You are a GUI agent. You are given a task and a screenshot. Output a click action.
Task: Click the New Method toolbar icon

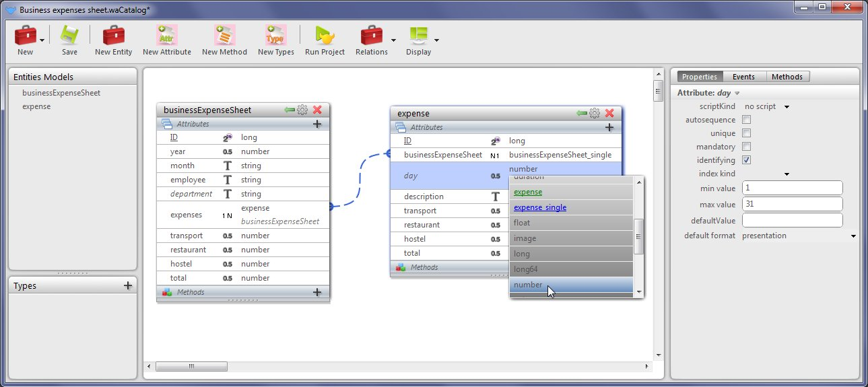point(224,36)
